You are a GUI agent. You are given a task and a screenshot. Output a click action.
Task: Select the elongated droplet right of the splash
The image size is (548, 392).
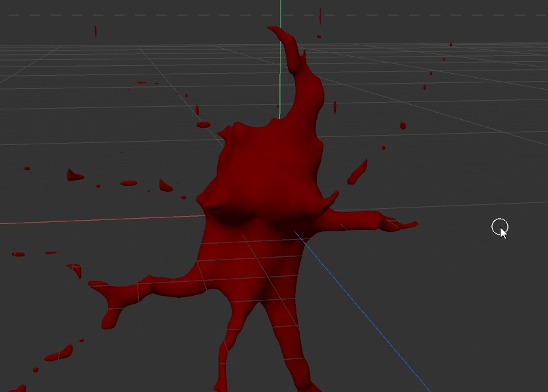pyautogui.click(x=357, y=173)
